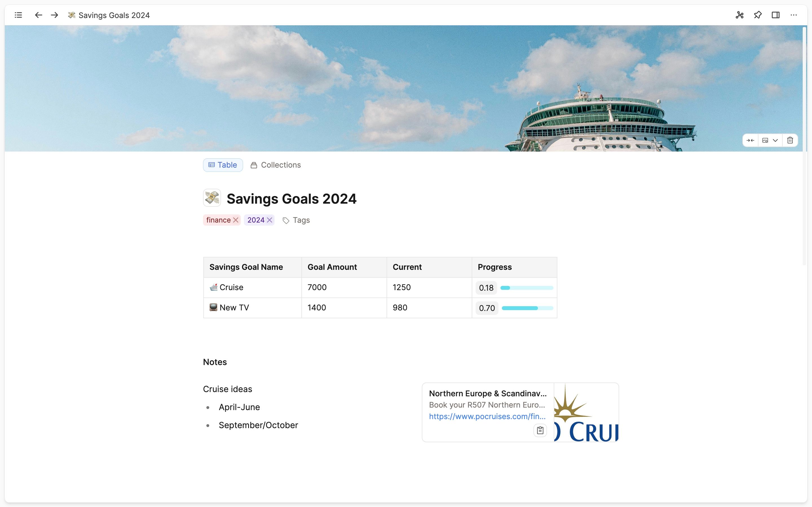This screenshot has width=812, height=507.
Task: Select the Table tab
Action: [x=223, y=165]
